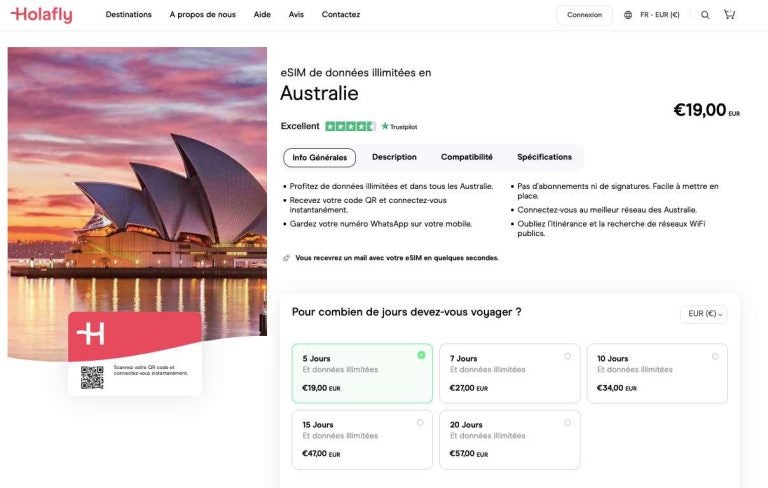Screen dimensions: 768x488
Task: Click 'Pour combien de jours devez-vous voyager ?'
Action: click(x=407, y=312)
